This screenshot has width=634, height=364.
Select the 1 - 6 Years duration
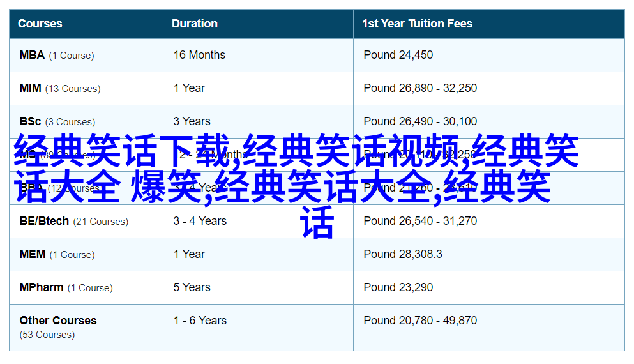200,321
